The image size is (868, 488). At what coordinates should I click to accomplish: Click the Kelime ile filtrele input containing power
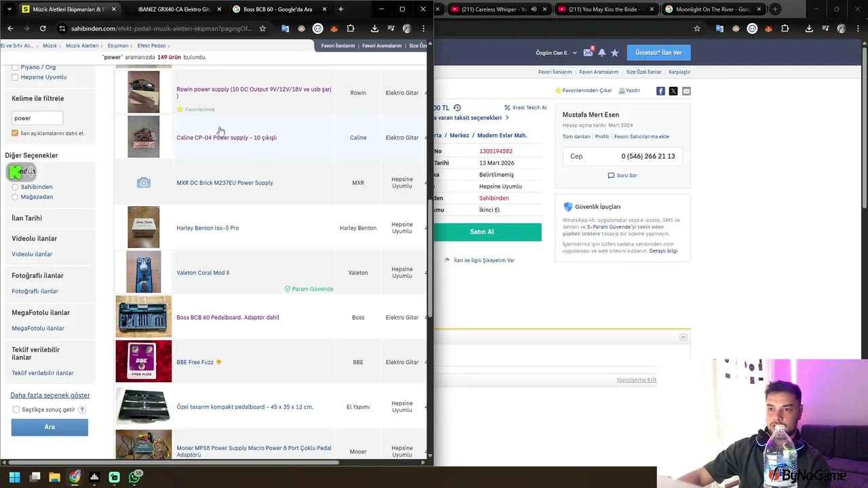(37, 118)
